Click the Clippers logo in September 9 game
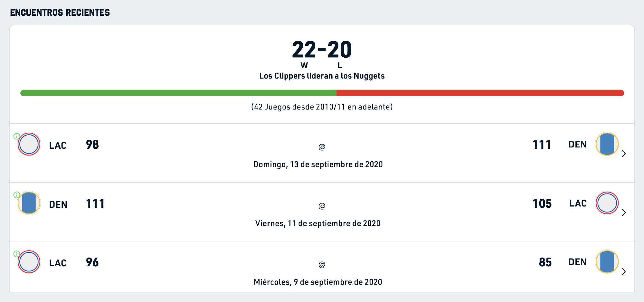The image size is (644, 302). pos(29,262)
